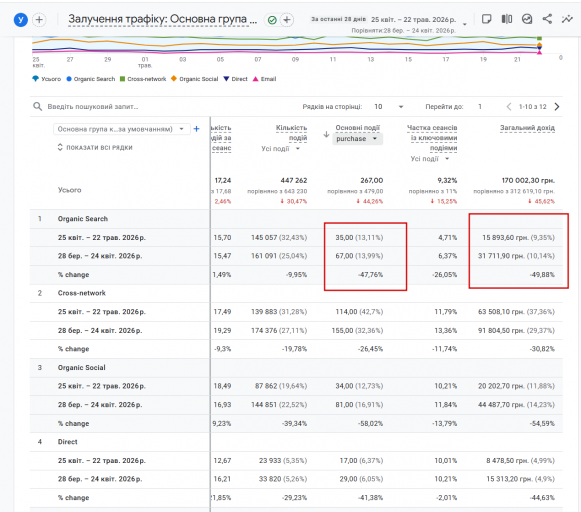Click the search magnifier icon
Viewport: 581px width, 512px height.
pos(37,107)
